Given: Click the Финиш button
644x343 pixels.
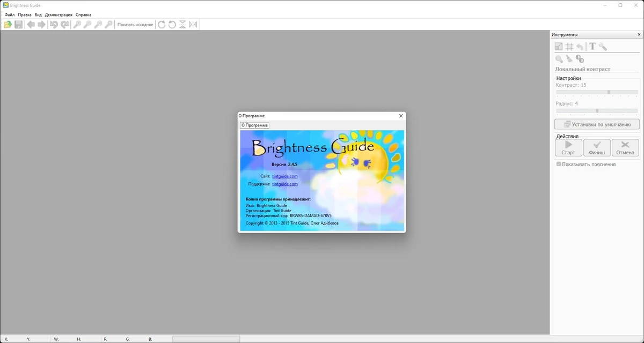Looking at the screenshot, I should [597, 148].
